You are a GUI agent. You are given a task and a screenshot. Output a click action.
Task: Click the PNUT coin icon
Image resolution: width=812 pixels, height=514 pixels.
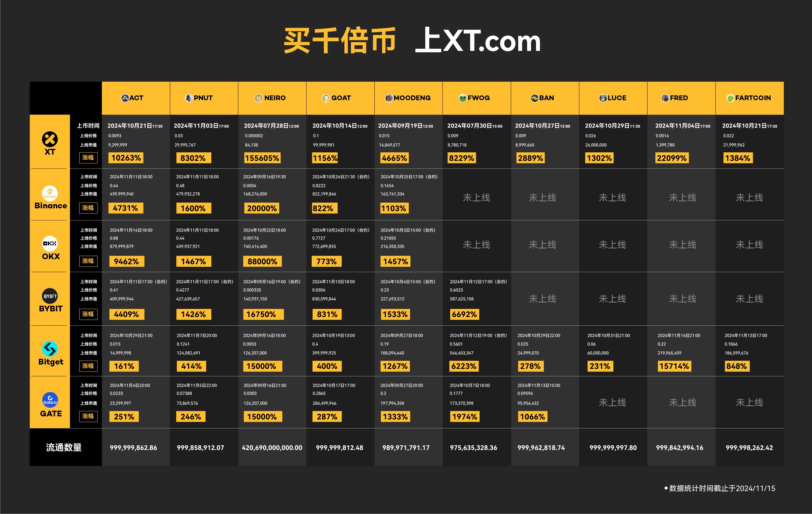click(x=189, y=98)
